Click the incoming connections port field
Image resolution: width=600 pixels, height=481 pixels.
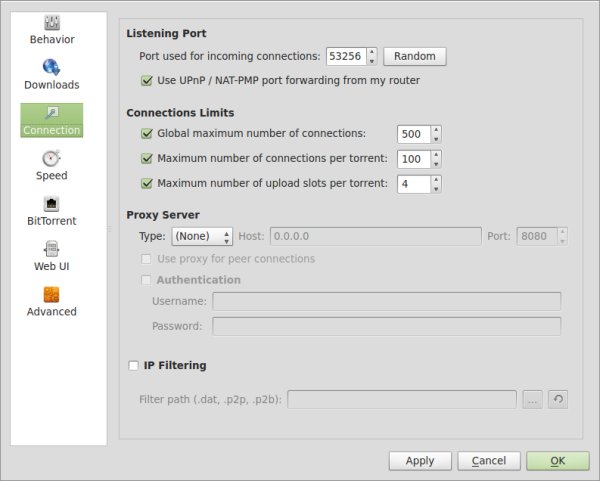(x=345, y=56)
